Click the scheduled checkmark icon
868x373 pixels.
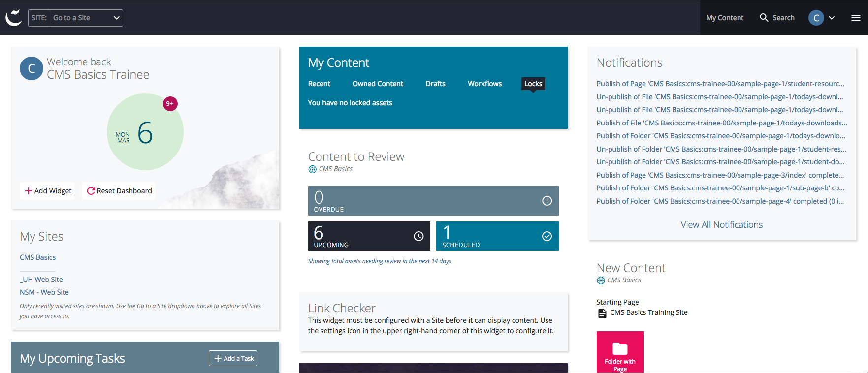pyautogui.click(x=547, y=236)
